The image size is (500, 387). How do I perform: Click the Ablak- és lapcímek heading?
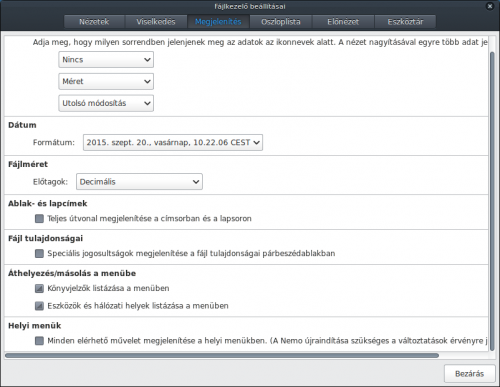click(48, 203)
